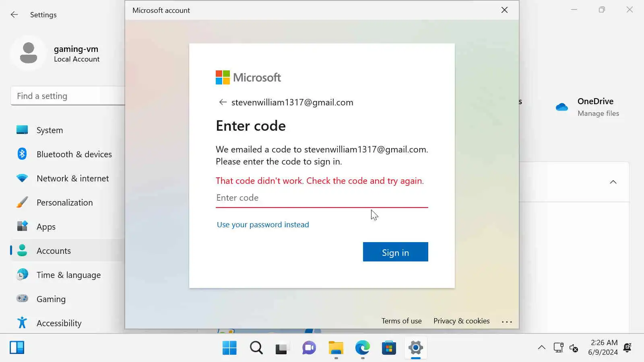
Task: Click the Find a setting search box
Action: [68, 96]
